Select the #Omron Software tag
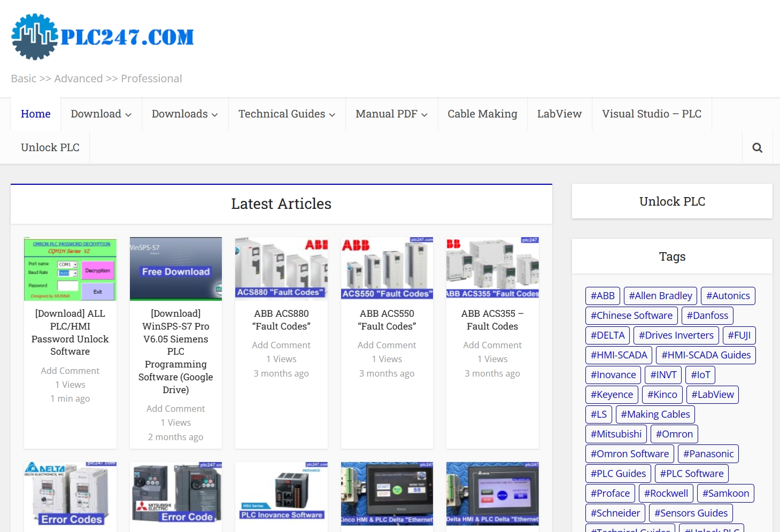The height and width of the screenshot is (532, 780). [630, 454]
